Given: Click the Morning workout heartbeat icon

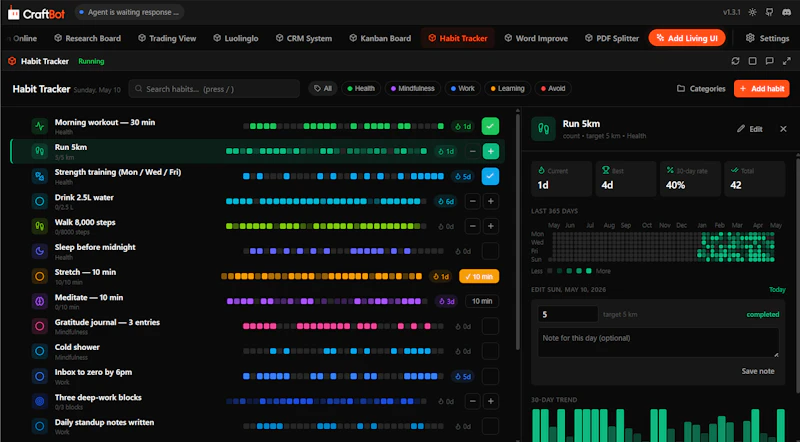Looking at the screenshot, I should coord(39,126).
